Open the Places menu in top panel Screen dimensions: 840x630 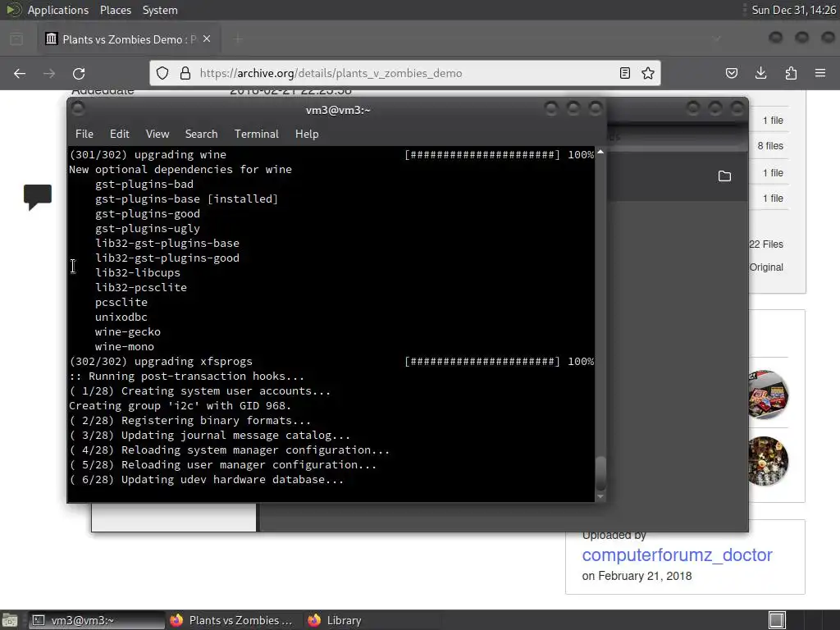pos(115,10)
